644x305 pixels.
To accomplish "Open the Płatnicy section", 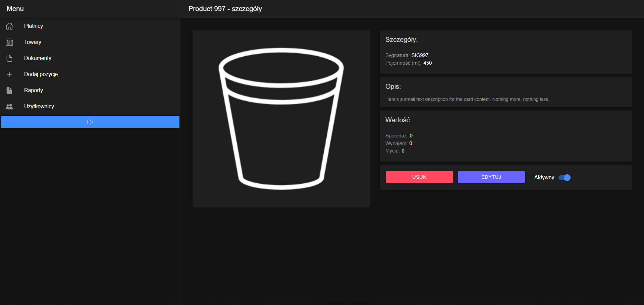I will pyautogui.click(x=34, y=26).
